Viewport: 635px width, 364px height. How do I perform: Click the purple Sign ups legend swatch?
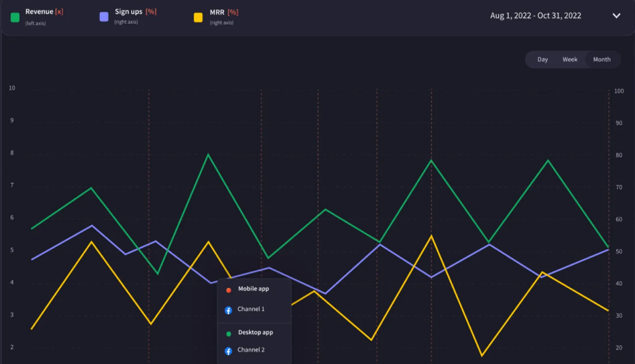pos(104,15)
